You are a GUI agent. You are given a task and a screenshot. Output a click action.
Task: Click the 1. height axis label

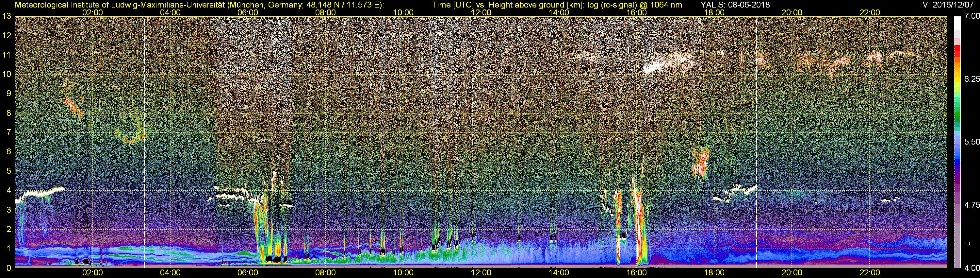pos(9,249)
